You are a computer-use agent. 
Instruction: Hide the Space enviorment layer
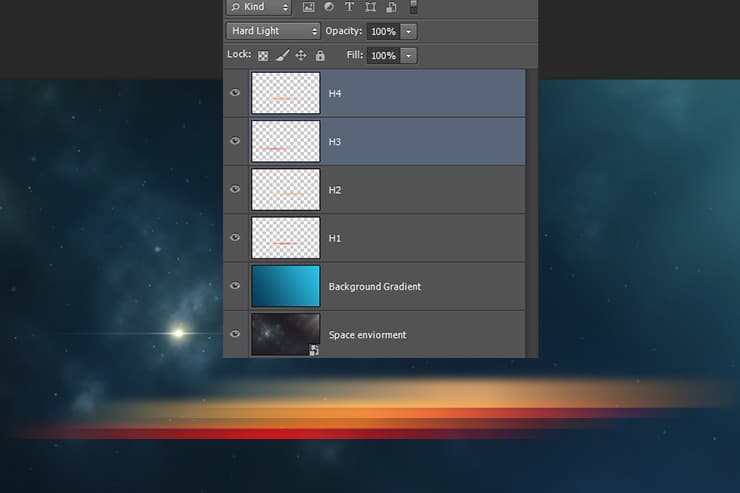pos(235,334)
